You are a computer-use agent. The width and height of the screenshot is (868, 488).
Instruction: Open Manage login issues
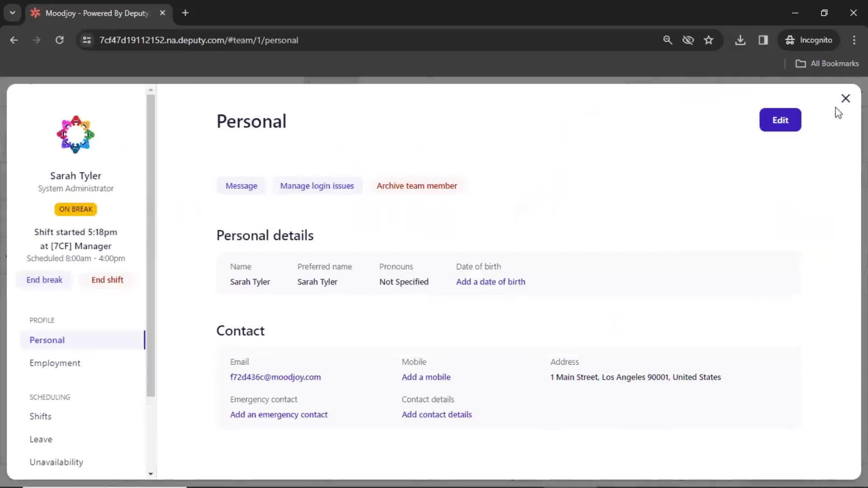click(x=317, y=186)
